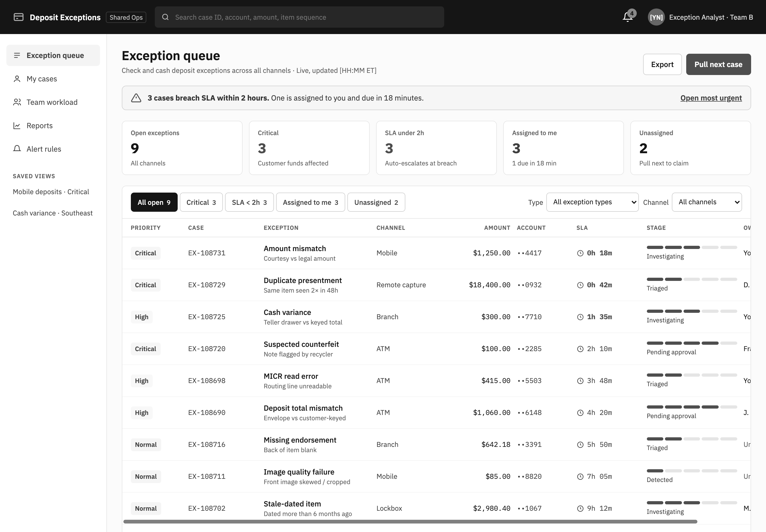Sort by the SLA column header

(x=582, y=228)
